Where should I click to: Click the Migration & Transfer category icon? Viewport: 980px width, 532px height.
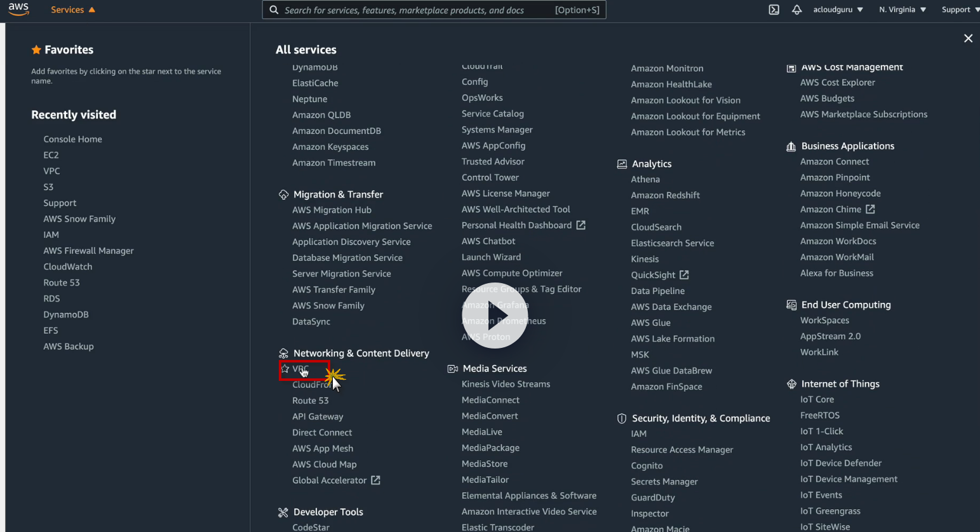(x=283, y=195)
